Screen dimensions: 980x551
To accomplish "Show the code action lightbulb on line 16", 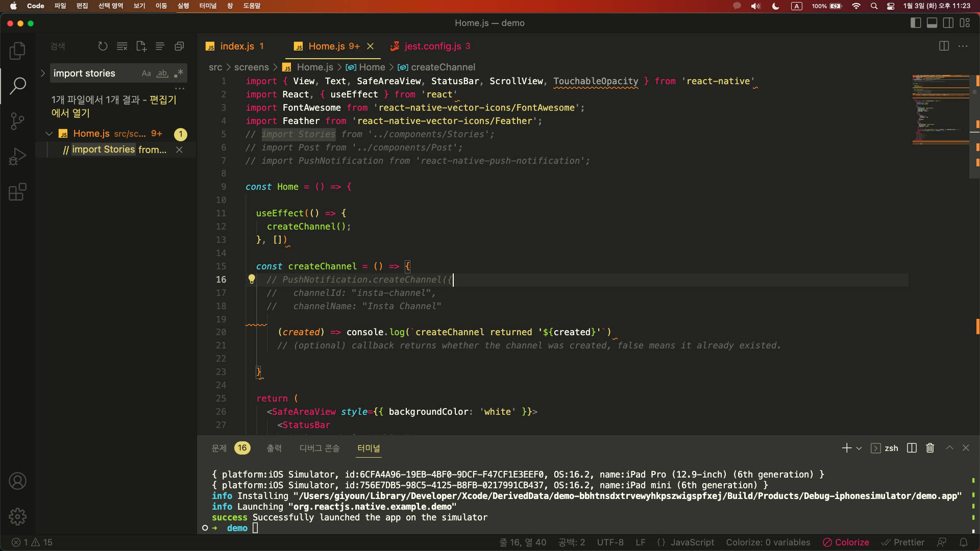I will click(251, 279).
